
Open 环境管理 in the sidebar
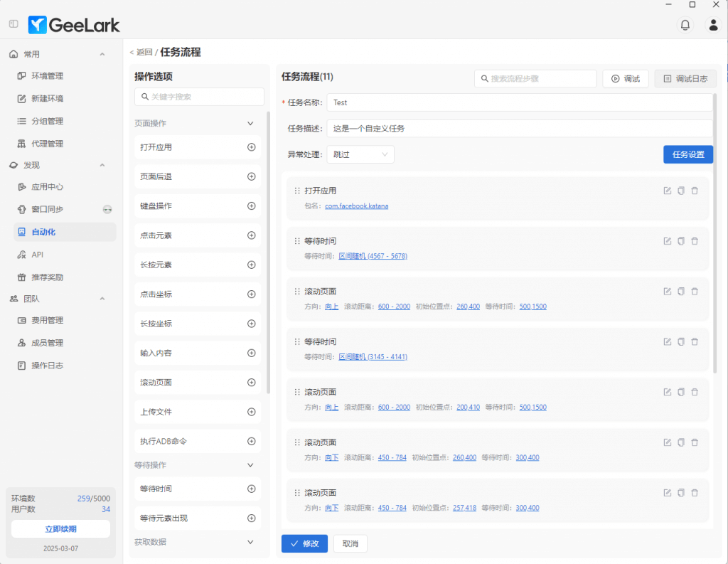pyautogui.click(x=47, y=76)
